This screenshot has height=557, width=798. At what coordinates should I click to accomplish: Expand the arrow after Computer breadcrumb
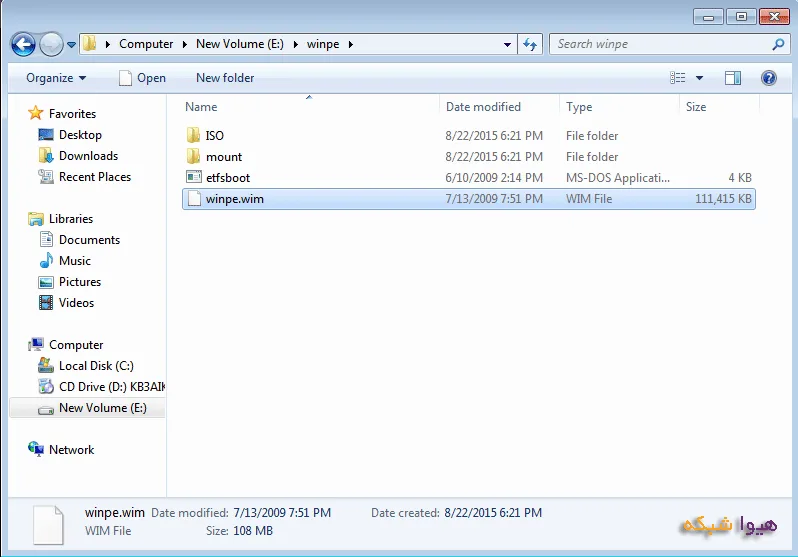185,44
